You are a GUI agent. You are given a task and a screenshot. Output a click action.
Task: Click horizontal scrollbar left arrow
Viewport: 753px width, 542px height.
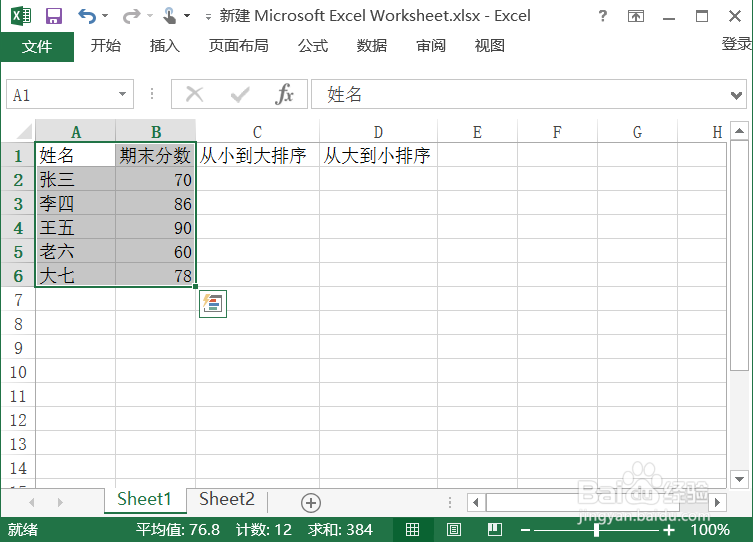(475, 503)
